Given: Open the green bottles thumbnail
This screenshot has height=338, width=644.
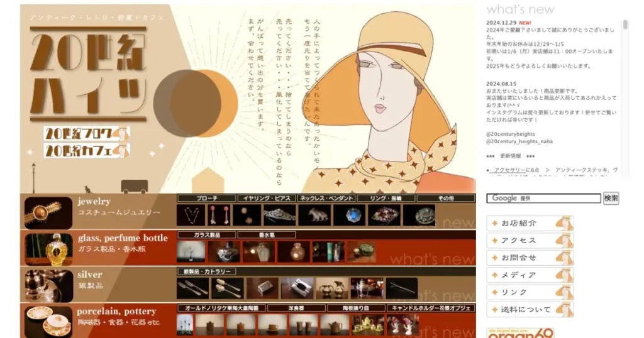Looking at the screenshot, I should (328, 251).
